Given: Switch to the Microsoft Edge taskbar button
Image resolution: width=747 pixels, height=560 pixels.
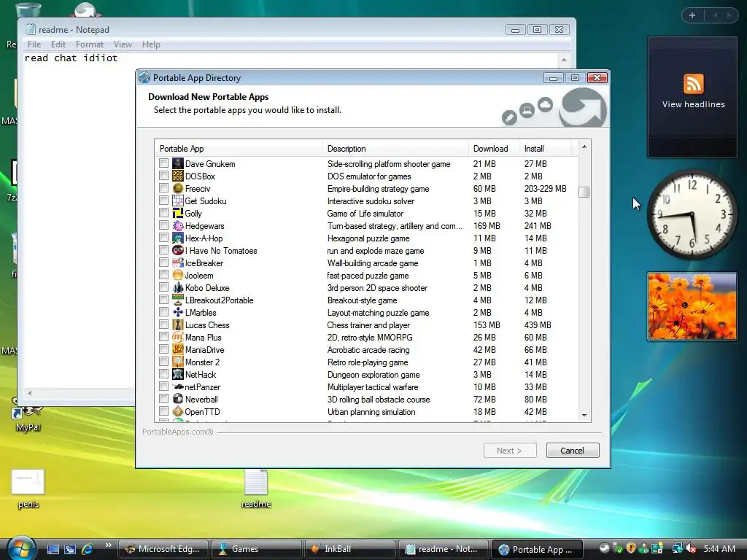Looking at the screenshot, I should coord(163,549).
